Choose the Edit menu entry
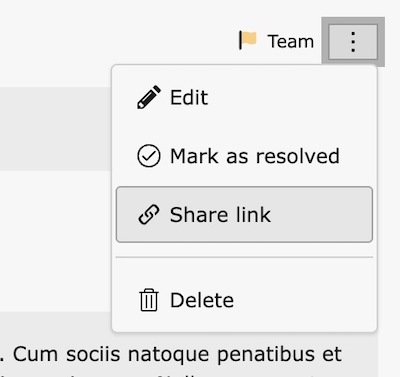Screen dimensions: 400x377 (244, 97)
